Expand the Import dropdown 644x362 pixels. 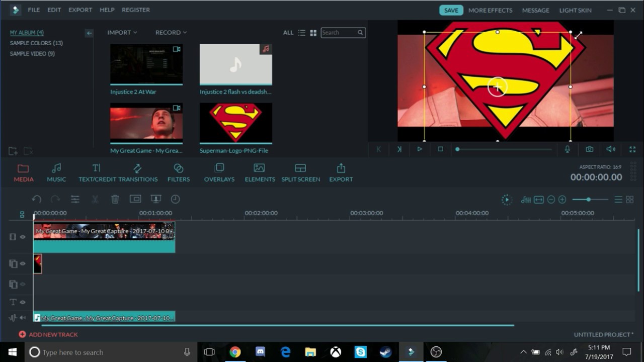click(122, 32)
